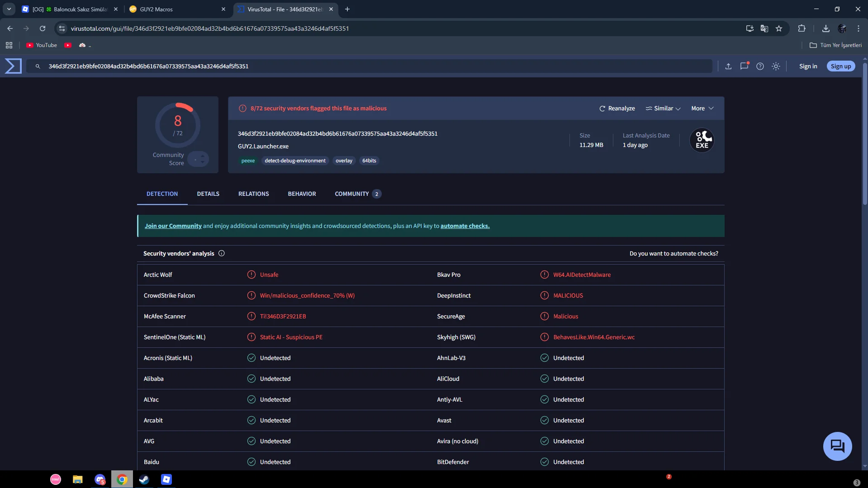Open the upload file icon
Viewport: 868px width, 488px height.
[728, 66]
